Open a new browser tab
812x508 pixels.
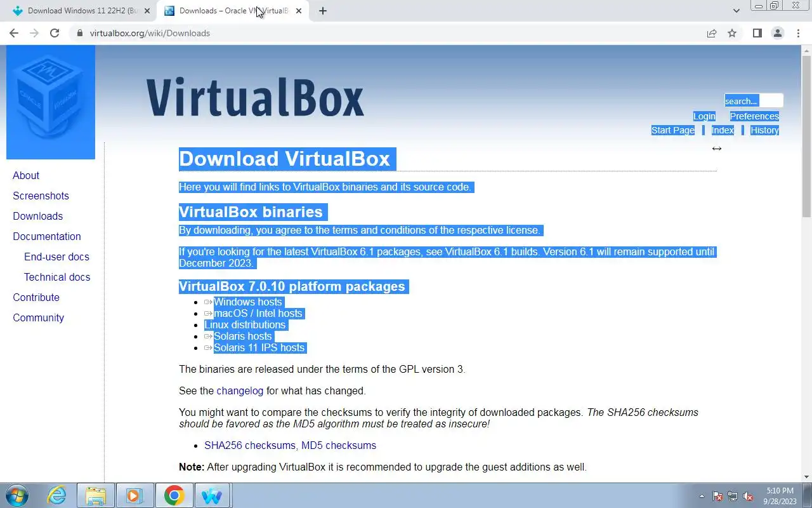tap(322, 11)
